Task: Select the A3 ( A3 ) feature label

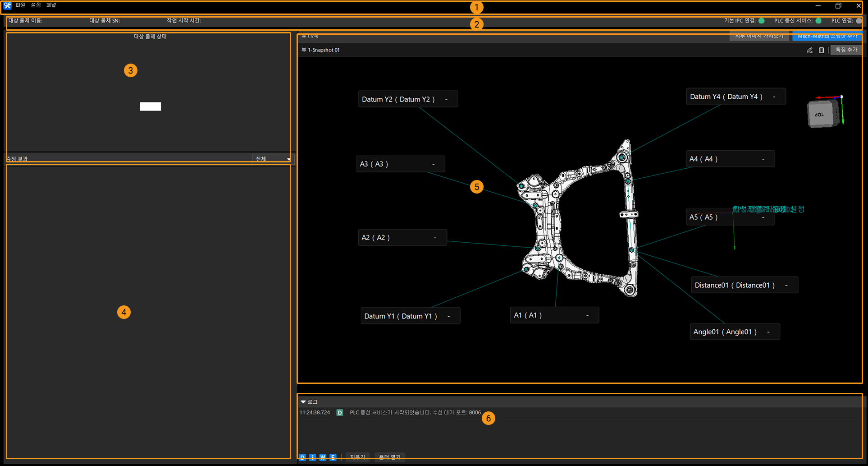Action: (x=401, y=164)
